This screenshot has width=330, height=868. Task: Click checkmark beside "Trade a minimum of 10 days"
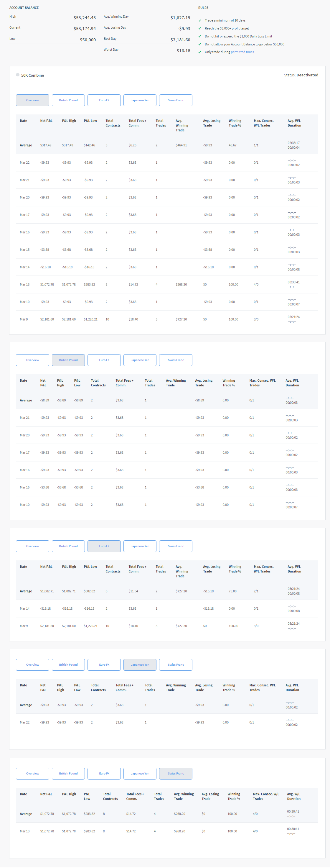(x=200, y=21)
